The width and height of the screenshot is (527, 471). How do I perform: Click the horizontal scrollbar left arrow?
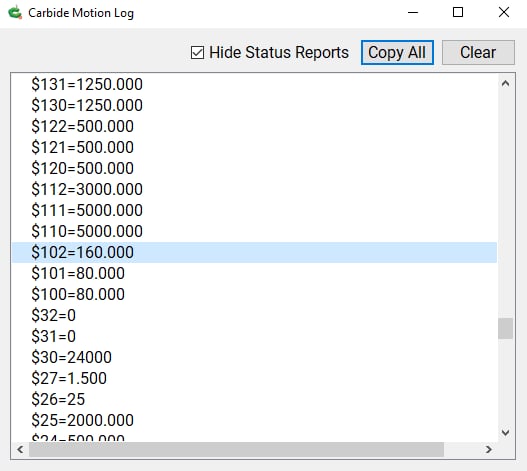pos(20,449)
